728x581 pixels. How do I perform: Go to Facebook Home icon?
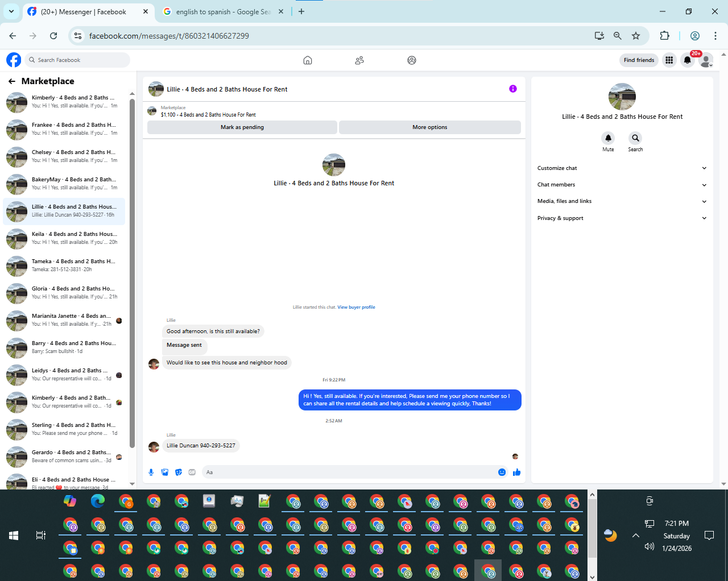click(308, 60)
